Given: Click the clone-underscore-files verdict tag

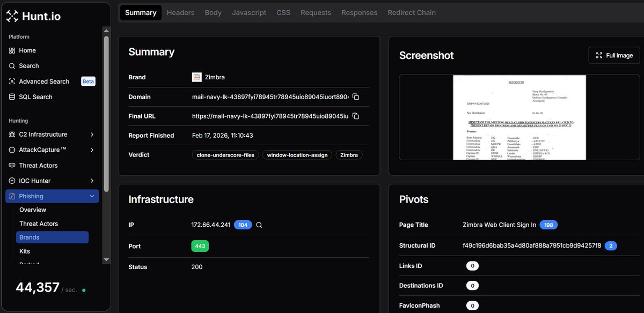Looking at the screenshot, I should (225, 155).
